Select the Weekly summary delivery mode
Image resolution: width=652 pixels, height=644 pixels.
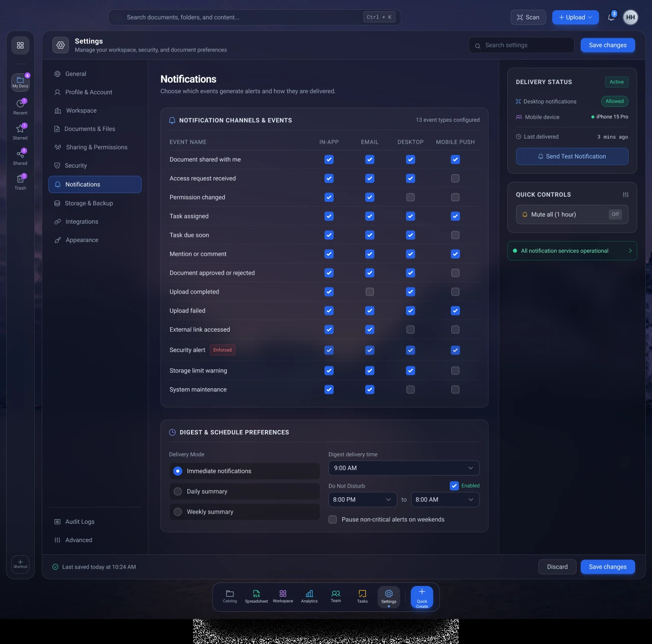(x=244, y=512)
